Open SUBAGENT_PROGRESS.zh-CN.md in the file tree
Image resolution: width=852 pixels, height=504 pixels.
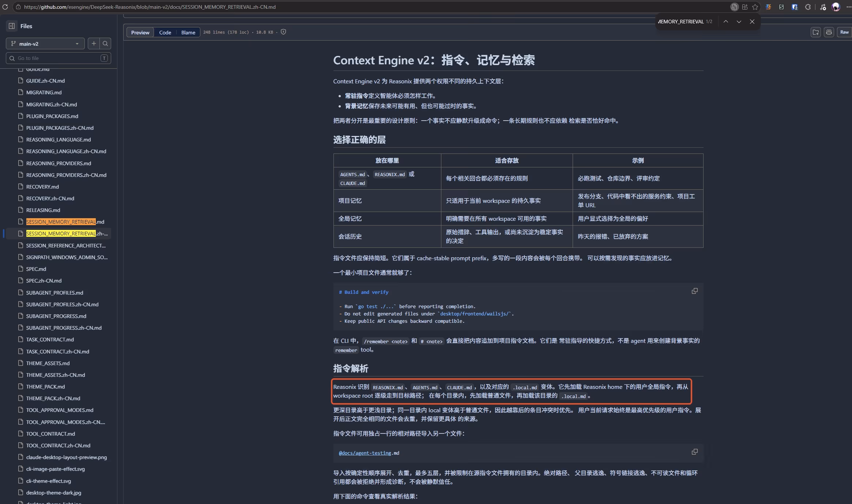64,328
